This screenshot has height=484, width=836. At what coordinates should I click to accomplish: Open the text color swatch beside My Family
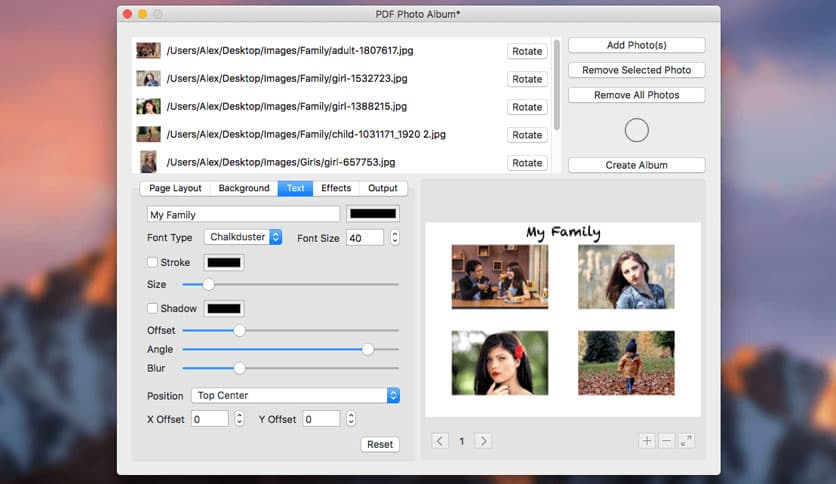372,214
